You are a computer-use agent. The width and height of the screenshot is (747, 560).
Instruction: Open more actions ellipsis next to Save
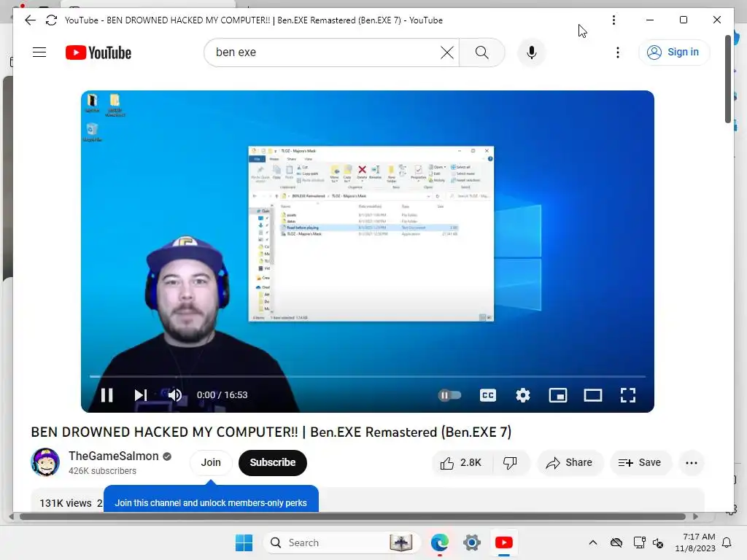[x=692, y=463]
